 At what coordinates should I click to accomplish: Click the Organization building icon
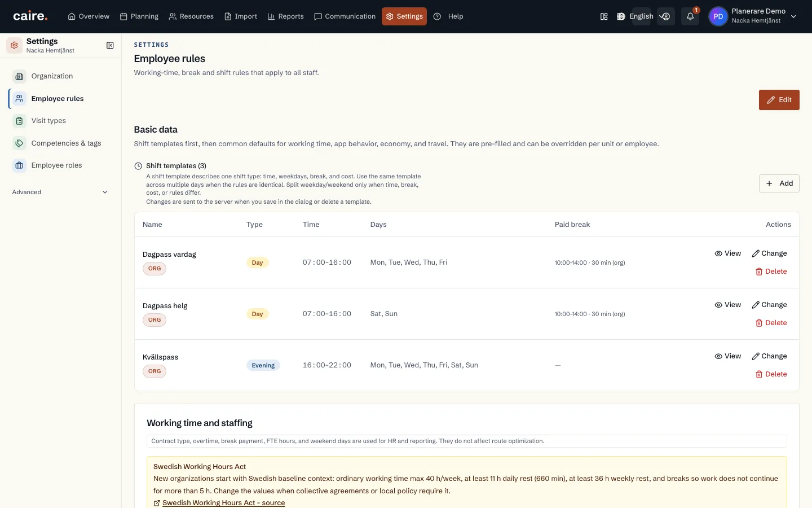[19, 76]
